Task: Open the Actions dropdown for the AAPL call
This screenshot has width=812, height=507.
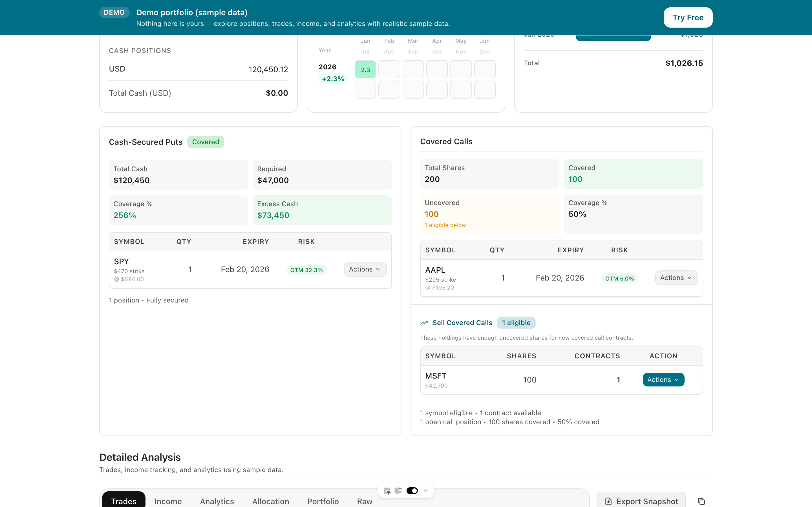Action: click(676, 277)
